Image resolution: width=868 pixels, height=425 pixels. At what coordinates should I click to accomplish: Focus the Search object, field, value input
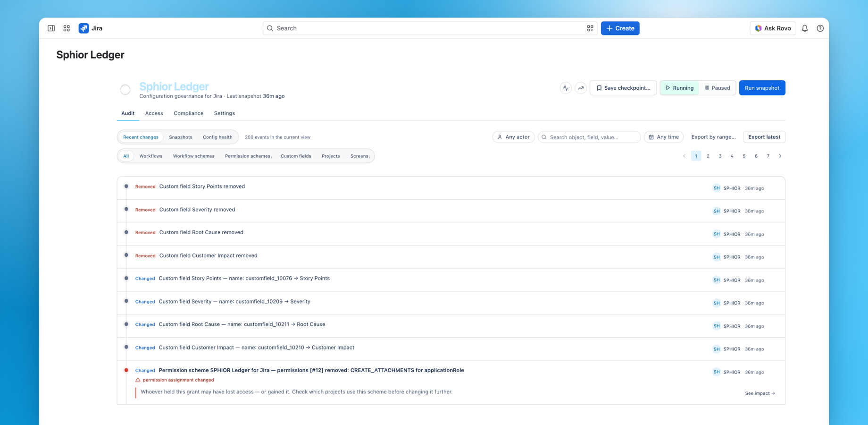point(589,137)
